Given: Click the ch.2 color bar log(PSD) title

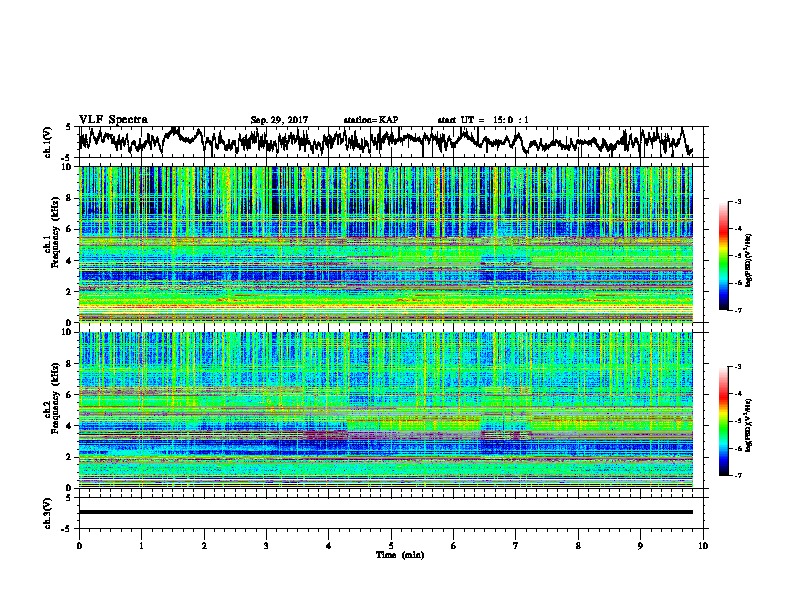Looking at the screenshot, I should (749, 425).
